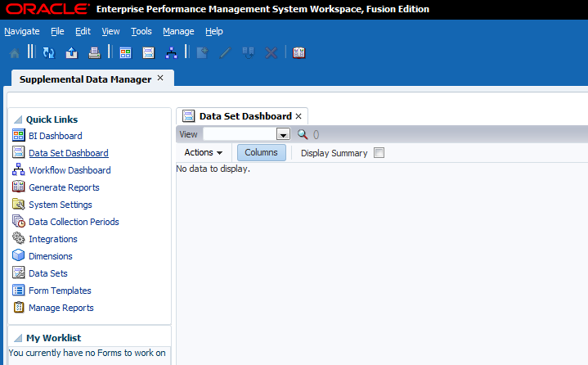The image size is (588, 365).
Task: Click Manage Reports clipboard icon
Action: pos(18,307)
